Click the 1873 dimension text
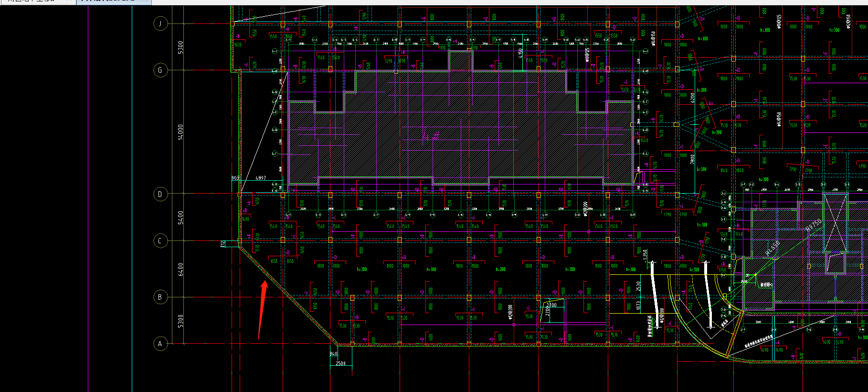Viewport: 868px width, 392px height. coord(639,305)
